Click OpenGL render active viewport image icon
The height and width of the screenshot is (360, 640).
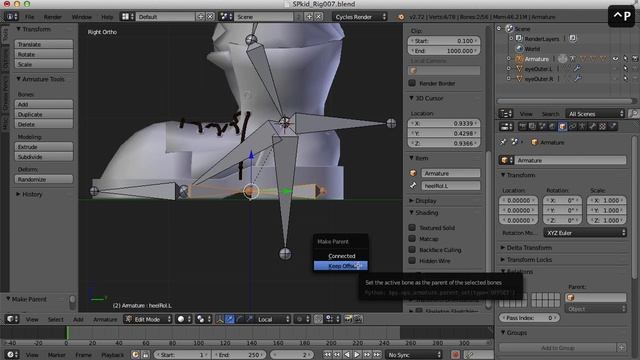[348, 319]
